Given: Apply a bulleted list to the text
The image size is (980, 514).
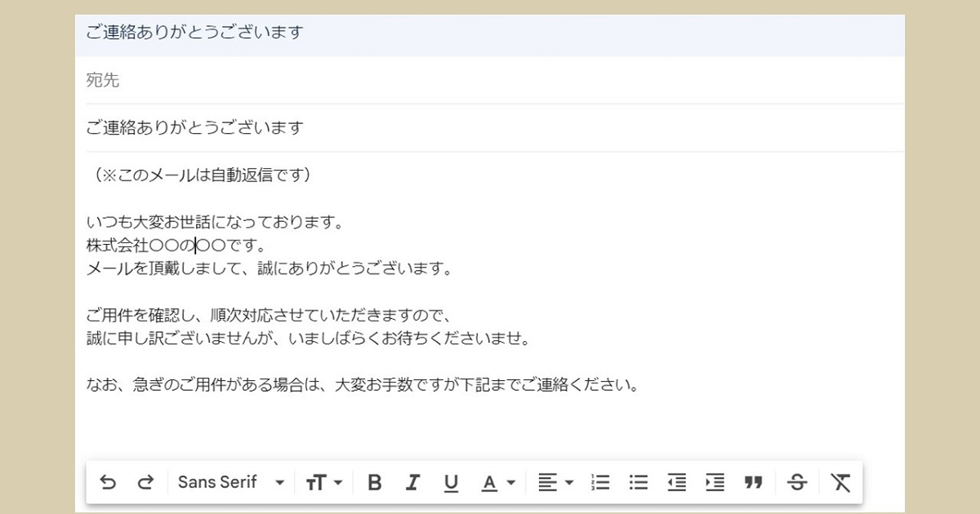Looking at the screenshot, I should [639, 482].
